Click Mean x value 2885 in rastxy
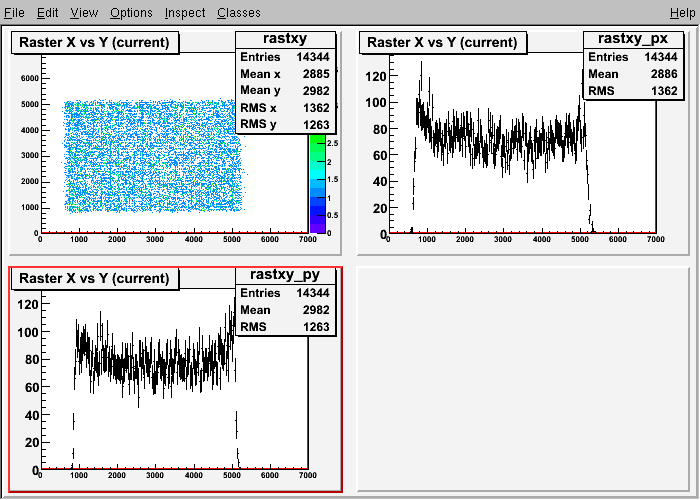This screenshot has width=700, height=500. (316, 74)
